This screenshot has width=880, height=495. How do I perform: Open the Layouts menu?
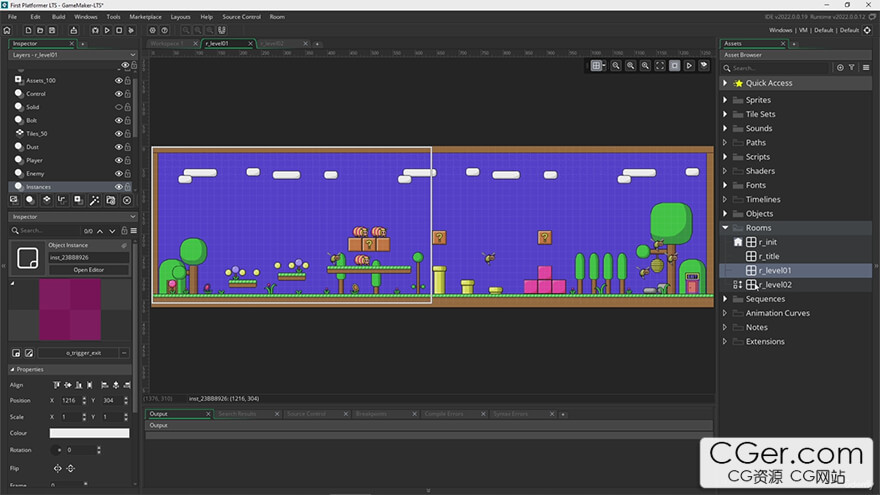coord(181,17)
